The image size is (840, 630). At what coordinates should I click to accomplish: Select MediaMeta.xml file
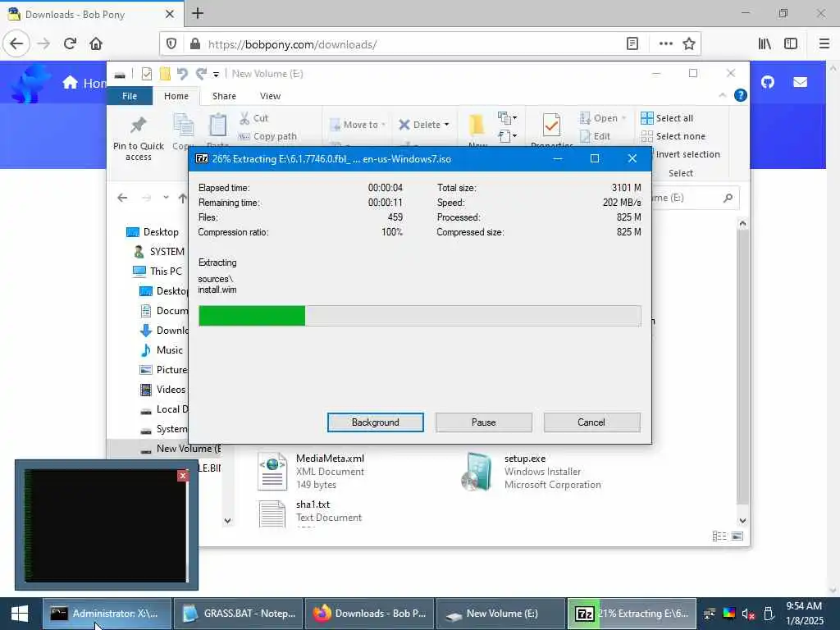(311, 472)
